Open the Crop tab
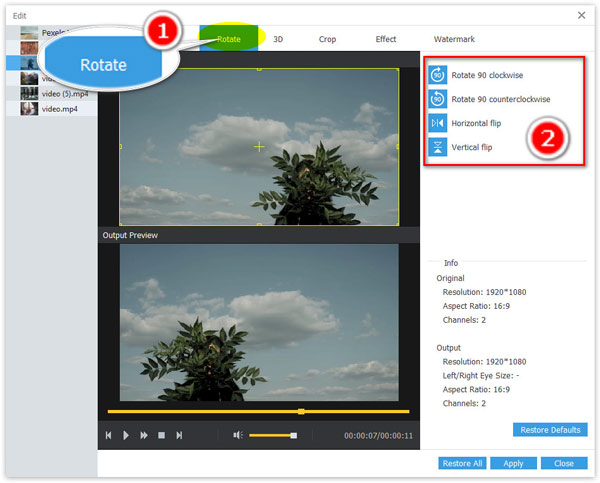 pyautogui.click(x=327, y=39)
